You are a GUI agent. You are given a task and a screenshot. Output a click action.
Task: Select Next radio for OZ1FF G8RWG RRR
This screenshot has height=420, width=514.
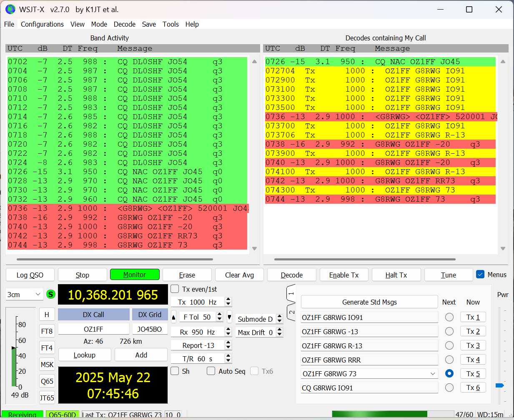[x=449, y=360]
